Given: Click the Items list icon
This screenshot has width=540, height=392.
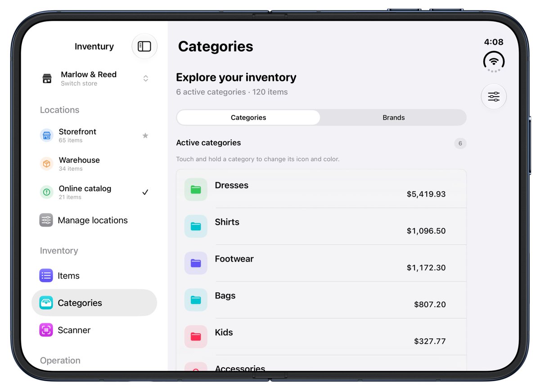Looking at the screenshot, I should coord(46,276).
